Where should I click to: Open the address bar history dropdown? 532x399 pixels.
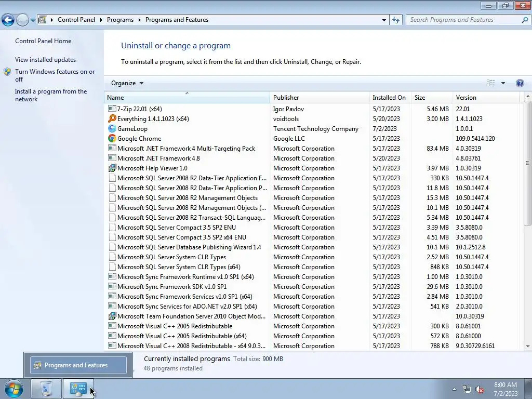pyautogui.click(x=384, y=20)
